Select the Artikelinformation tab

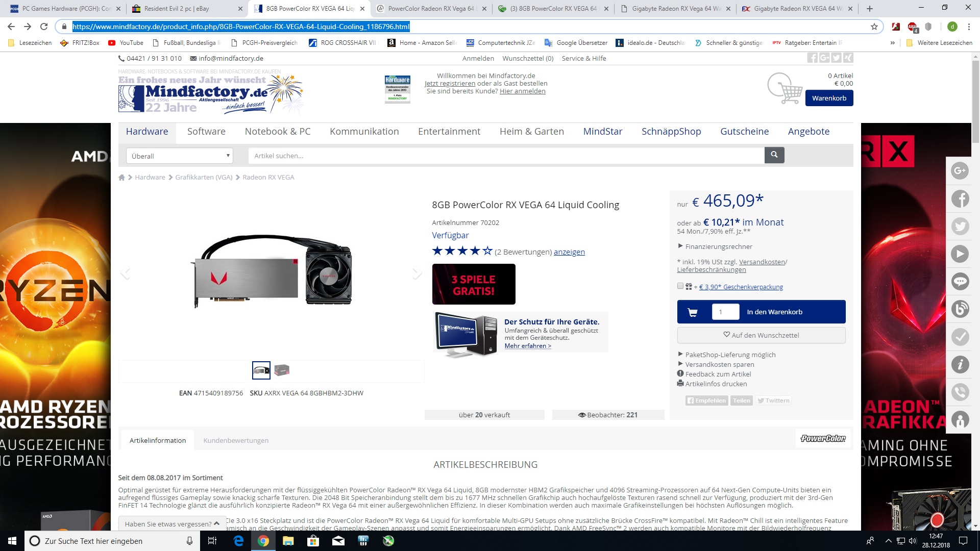point(158,440)
